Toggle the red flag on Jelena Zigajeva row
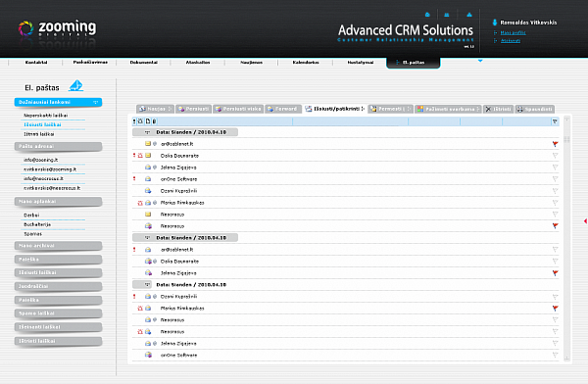Screen dimensions: 588x384 click(x=555, y=273)
